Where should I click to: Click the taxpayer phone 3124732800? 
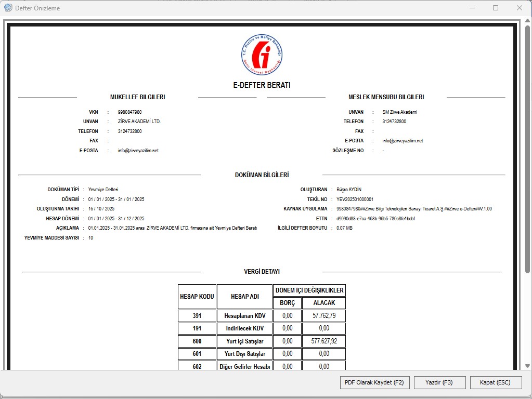pos(129,131)
